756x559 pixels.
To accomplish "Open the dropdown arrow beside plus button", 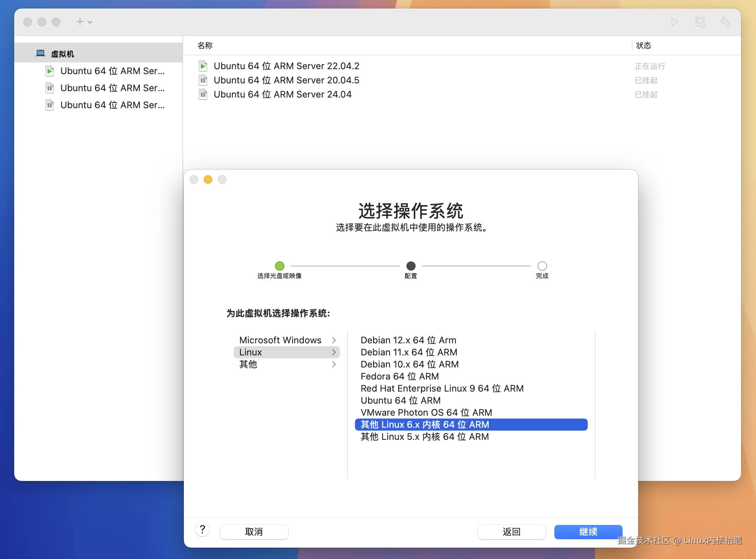I will 90,22.
